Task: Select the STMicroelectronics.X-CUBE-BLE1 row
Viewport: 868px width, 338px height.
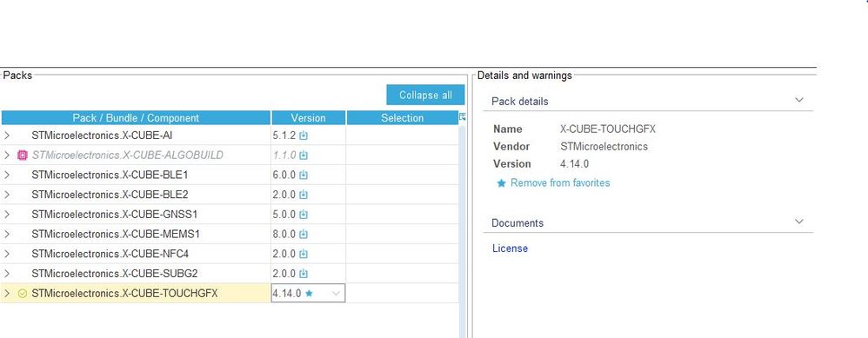Action: coord(230,175)
